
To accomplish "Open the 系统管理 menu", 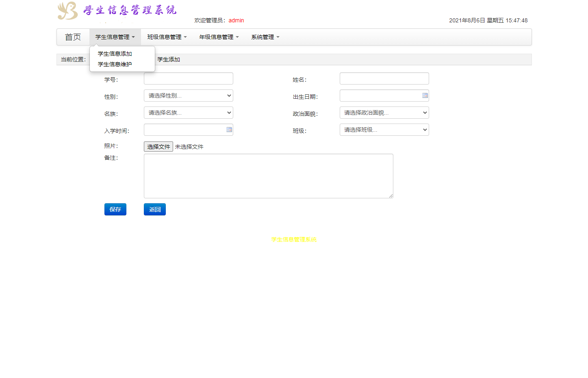I will (x=265, y=37).
